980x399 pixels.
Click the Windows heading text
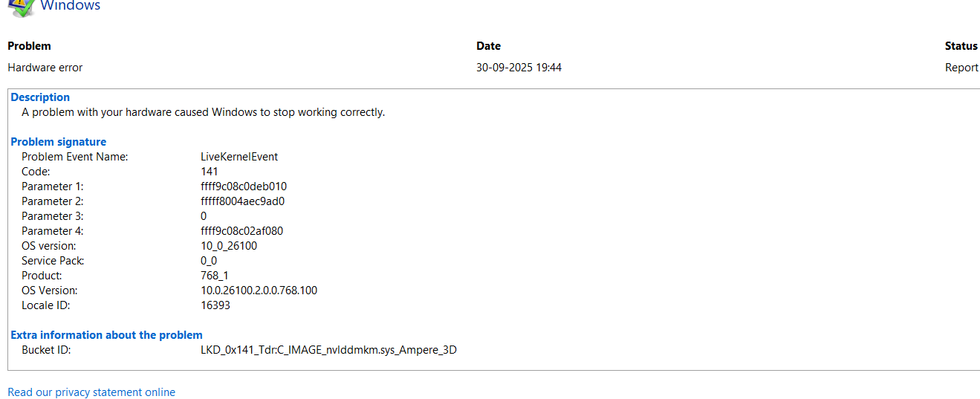point(70,6)
